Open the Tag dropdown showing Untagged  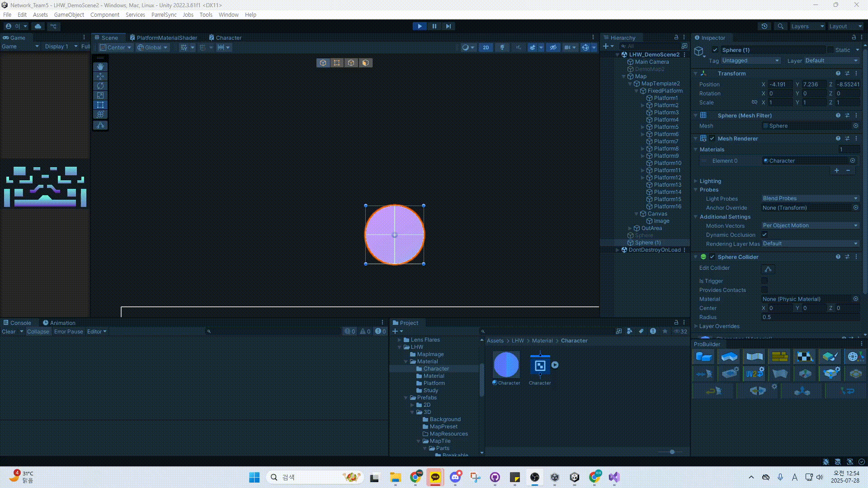coord(750,61)
